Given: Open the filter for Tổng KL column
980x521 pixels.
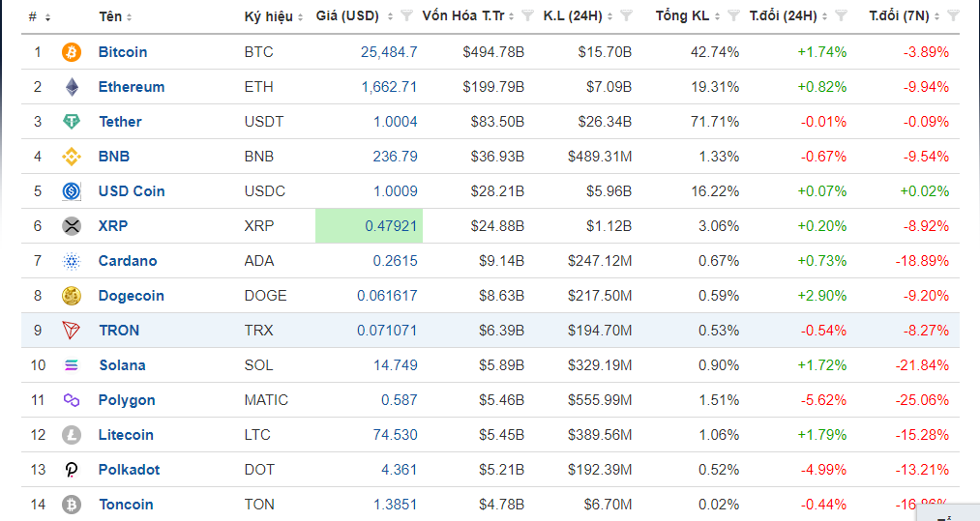Looking at the screenshot, I should tap(729, 16).
